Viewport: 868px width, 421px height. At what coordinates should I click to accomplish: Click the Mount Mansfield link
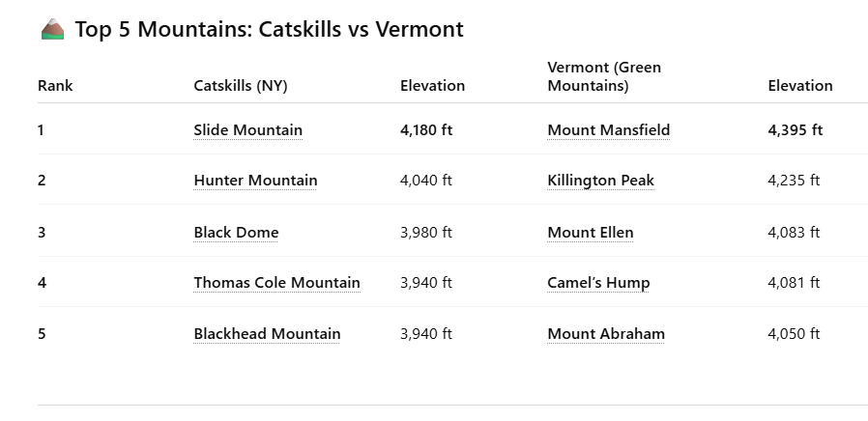(608, 130)
